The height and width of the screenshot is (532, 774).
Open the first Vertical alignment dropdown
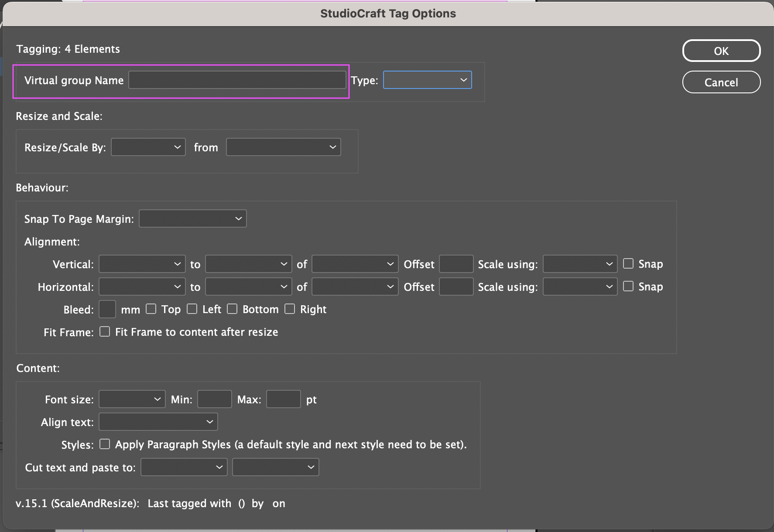(x=142, y=264)
